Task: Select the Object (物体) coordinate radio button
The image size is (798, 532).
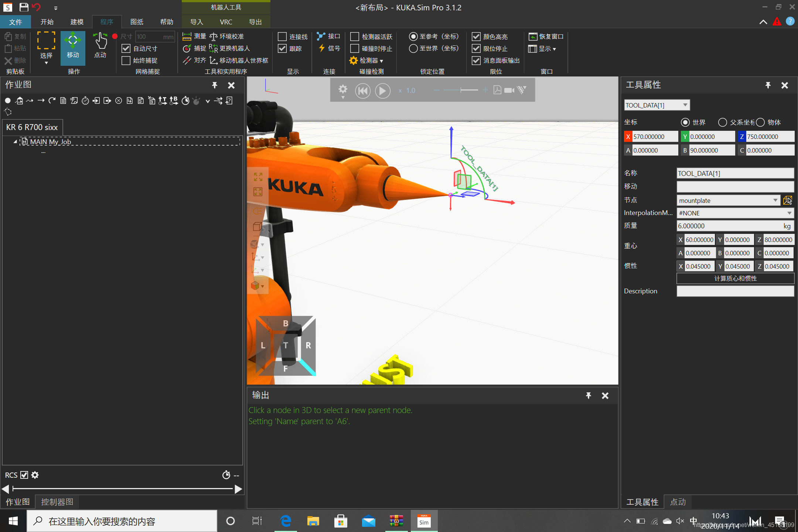Action: 760,122
